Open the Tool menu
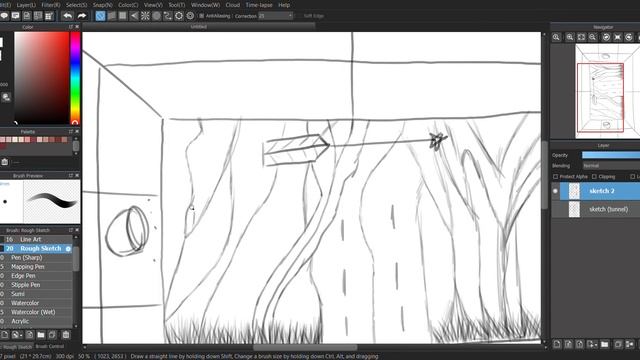This screenshot has width=640, height=360. pos(177,5)
